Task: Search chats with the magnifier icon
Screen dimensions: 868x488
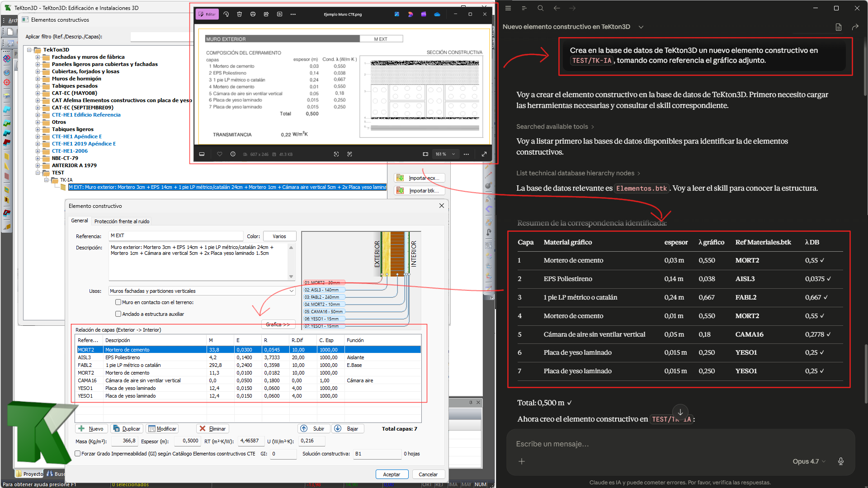Action: coord(540,8)
